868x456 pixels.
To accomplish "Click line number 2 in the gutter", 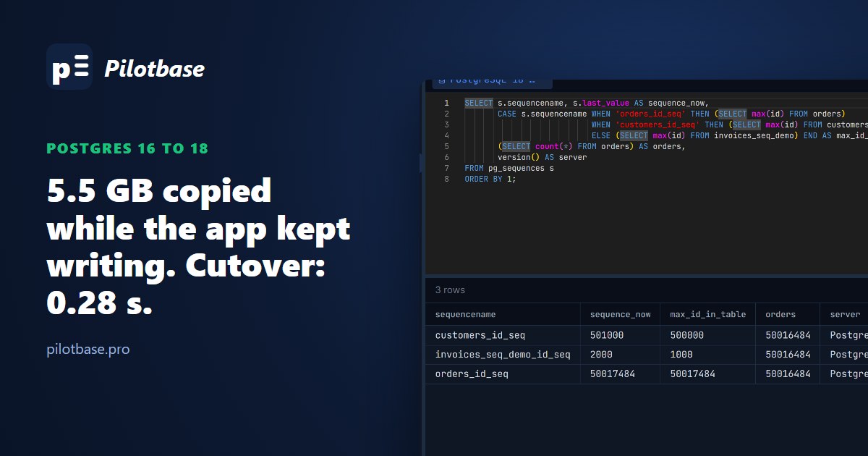I will click(x=447, y=114).
